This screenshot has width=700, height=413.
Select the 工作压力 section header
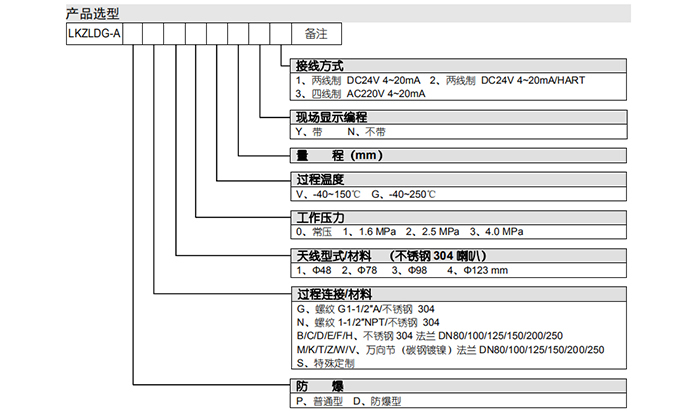pos(322,218)
